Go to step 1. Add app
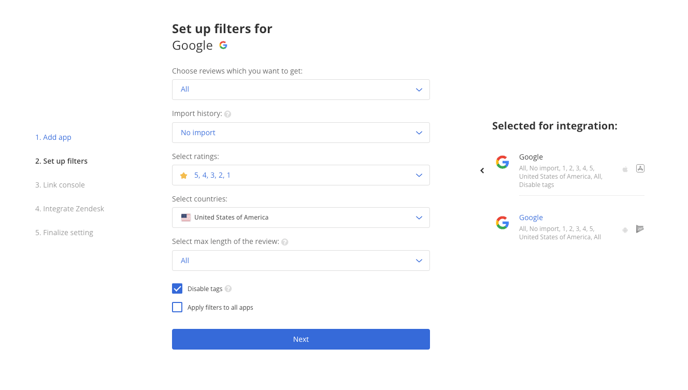The image size is (688, 390). pyautogui.click(x=53, y=137)
